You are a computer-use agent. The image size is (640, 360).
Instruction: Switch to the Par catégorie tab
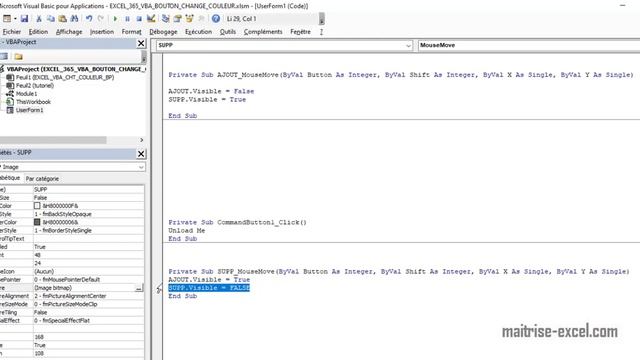point(42,179)
